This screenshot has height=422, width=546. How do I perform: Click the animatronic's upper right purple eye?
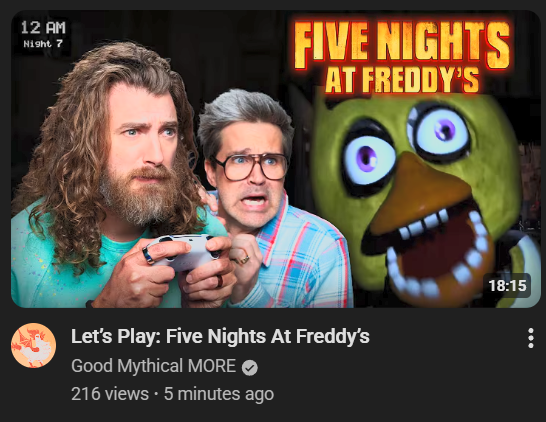(x=439, y=131)
